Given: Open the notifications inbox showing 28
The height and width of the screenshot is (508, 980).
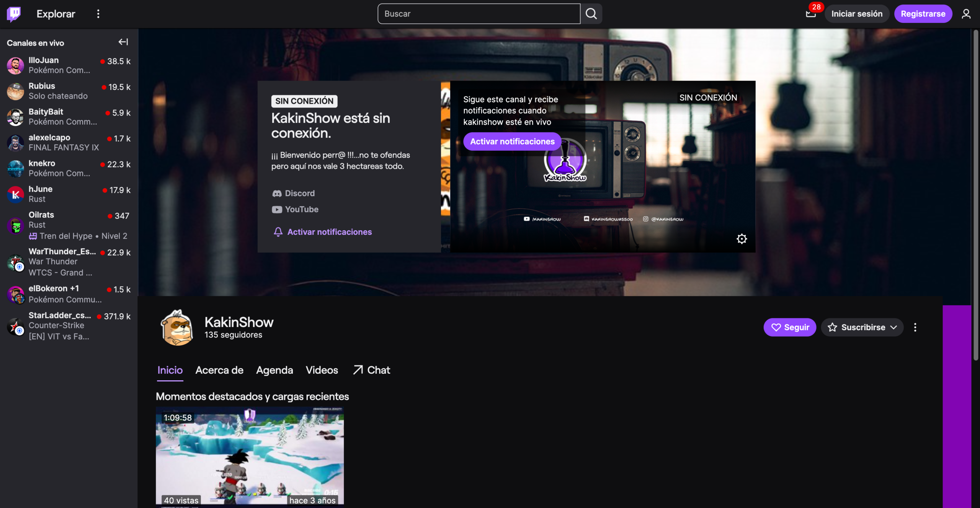Looking at the screenshot, I should 811,14.
